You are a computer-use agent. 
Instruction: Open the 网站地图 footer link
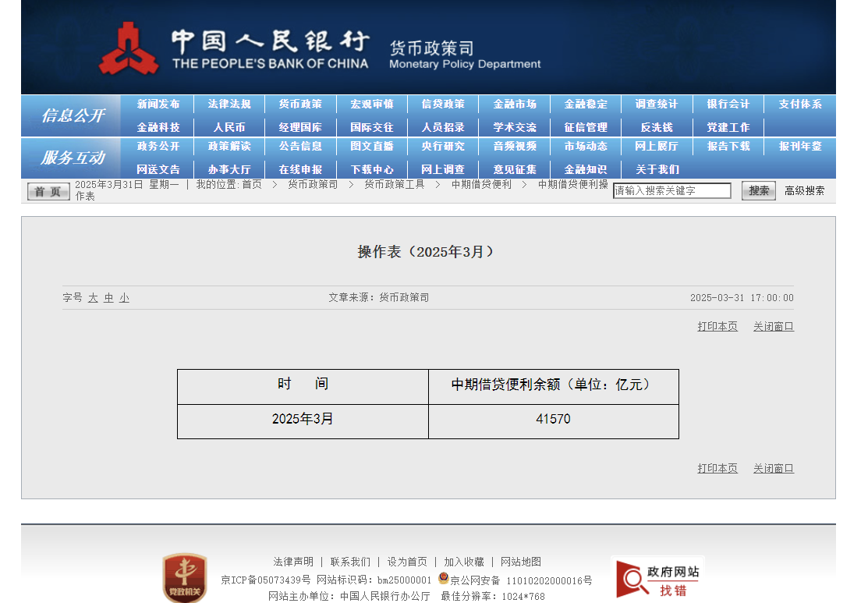tap(520, 562)
